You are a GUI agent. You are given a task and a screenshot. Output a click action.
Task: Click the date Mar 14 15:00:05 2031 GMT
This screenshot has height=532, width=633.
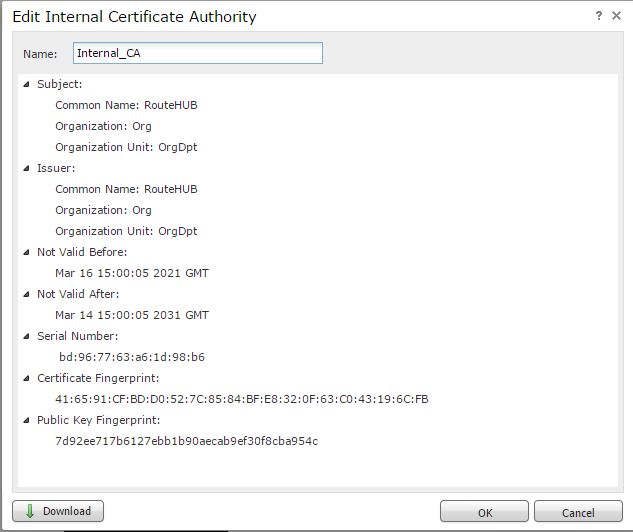[132, 315]
